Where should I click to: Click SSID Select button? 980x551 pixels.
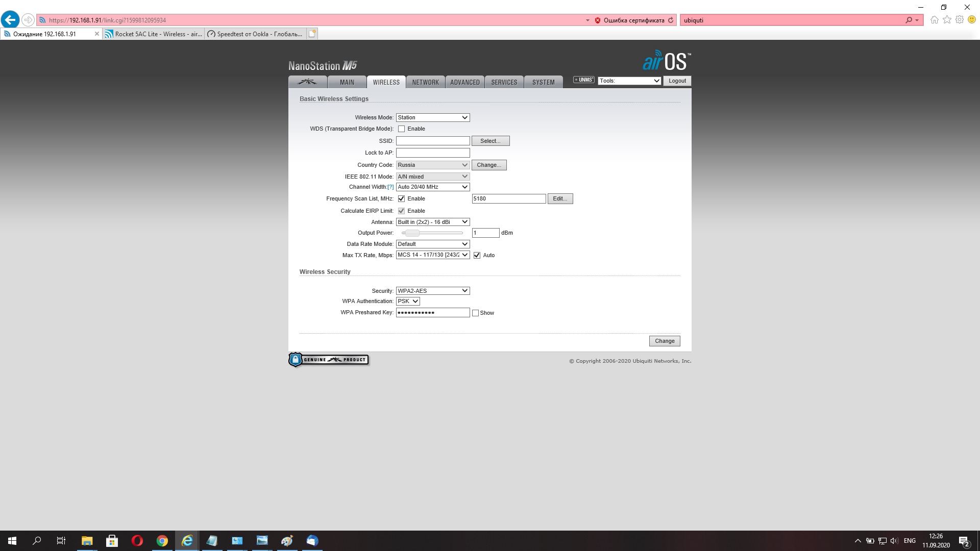coord(491,141)
